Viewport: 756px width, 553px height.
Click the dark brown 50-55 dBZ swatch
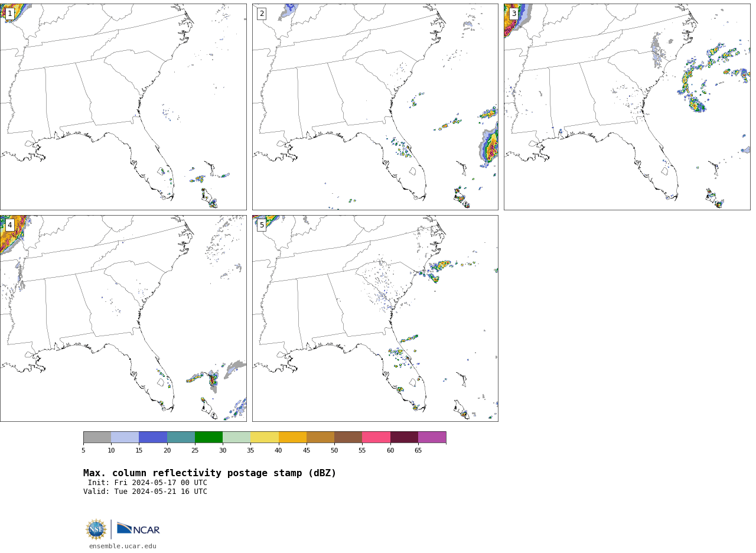click(348, 437)
